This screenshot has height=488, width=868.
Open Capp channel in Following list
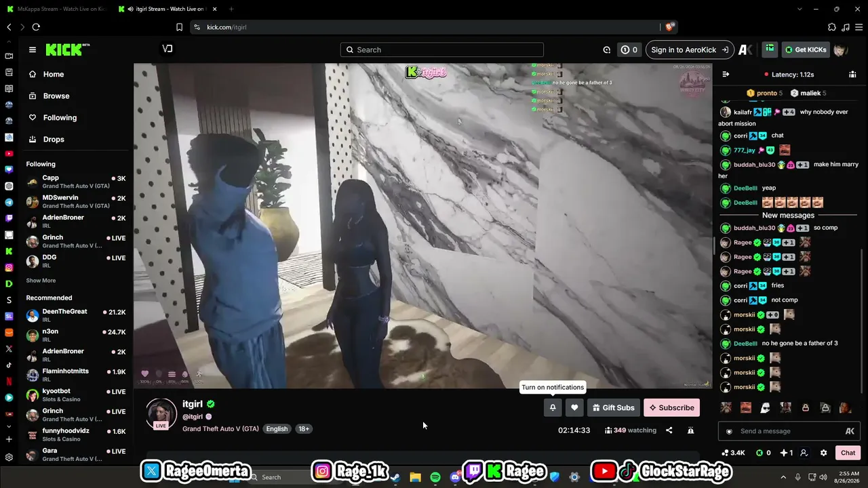pyautogui.click(x=76, y=182)
